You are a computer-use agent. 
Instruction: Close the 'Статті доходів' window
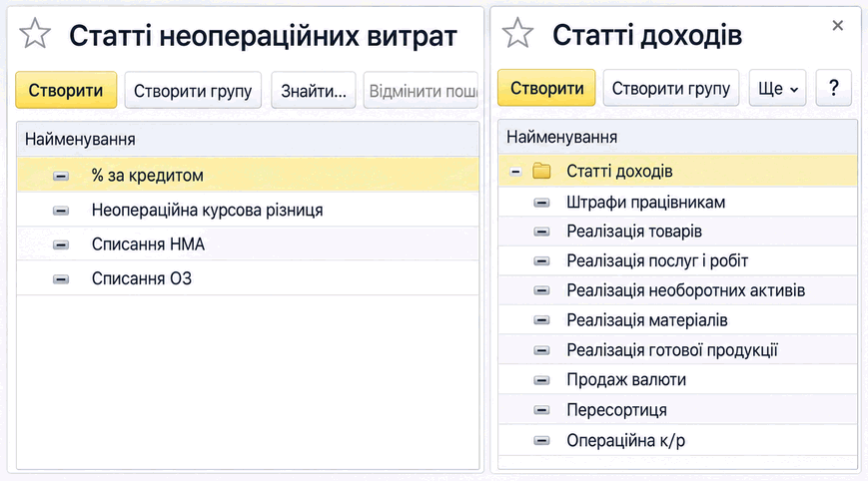pyautogui.click(x=838, y=25)
